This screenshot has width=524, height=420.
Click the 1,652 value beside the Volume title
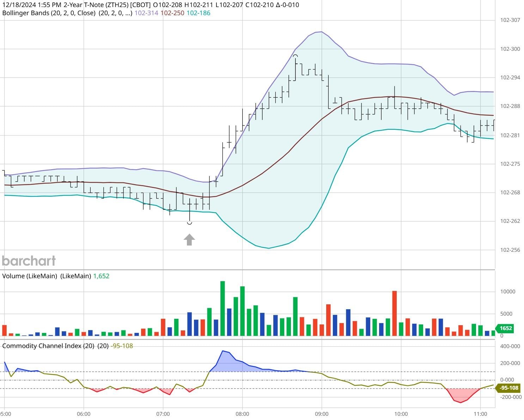click(x=101, y=276)
